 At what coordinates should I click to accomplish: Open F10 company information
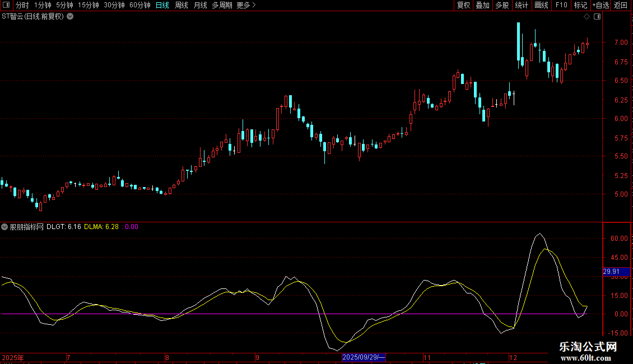click(x=561, y=5)
